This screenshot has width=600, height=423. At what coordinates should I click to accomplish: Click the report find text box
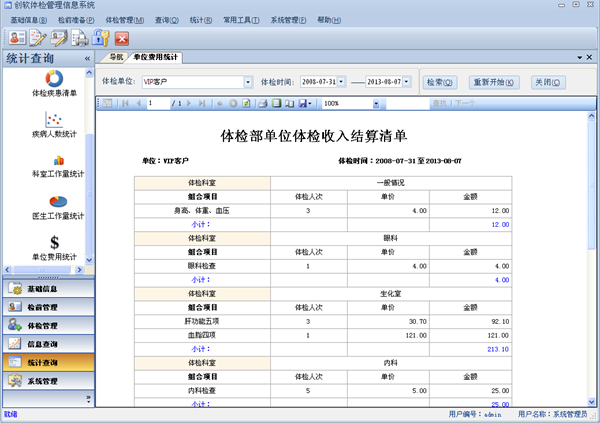(x=408, y=104)
